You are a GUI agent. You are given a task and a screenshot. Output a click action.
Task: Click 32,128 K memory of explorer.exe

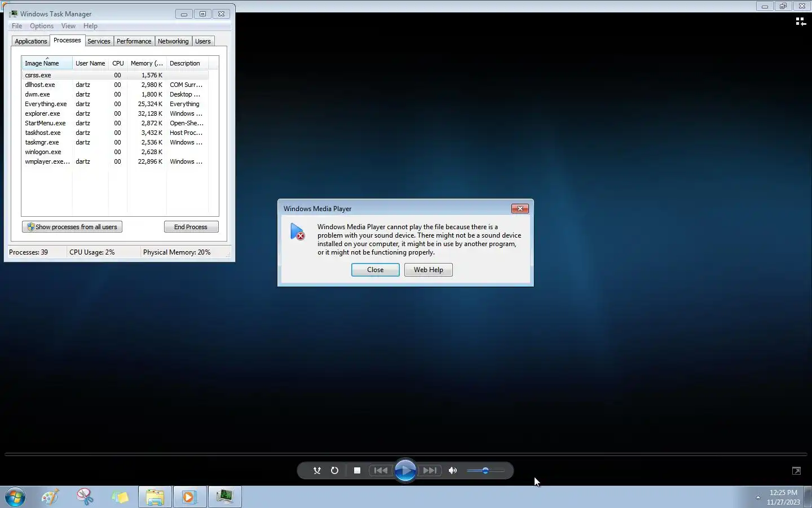pos(150,113)
